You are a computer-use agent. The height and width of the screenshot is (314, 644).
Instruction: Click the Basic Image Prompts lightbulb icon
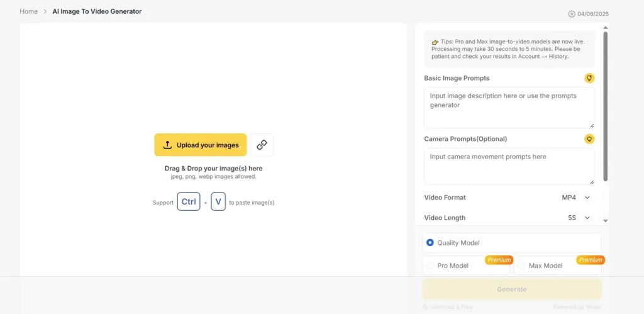tap(589, 78)
